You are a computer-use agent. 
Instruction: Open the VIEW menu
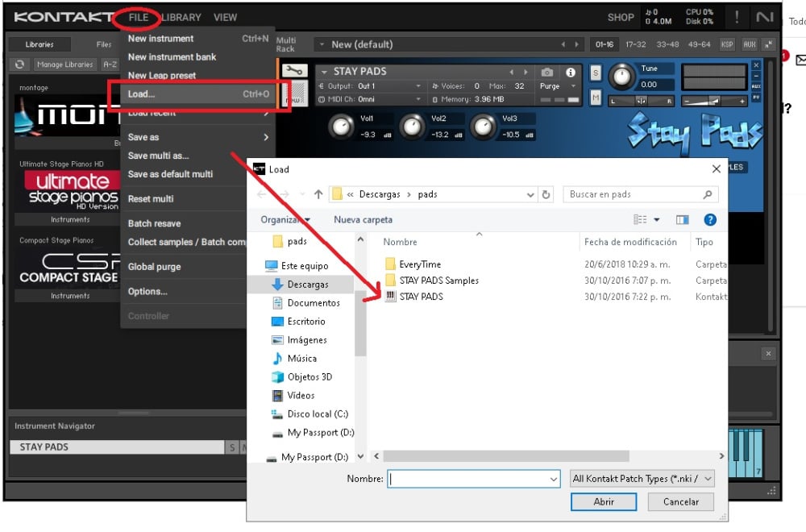(x=225, y=18)
